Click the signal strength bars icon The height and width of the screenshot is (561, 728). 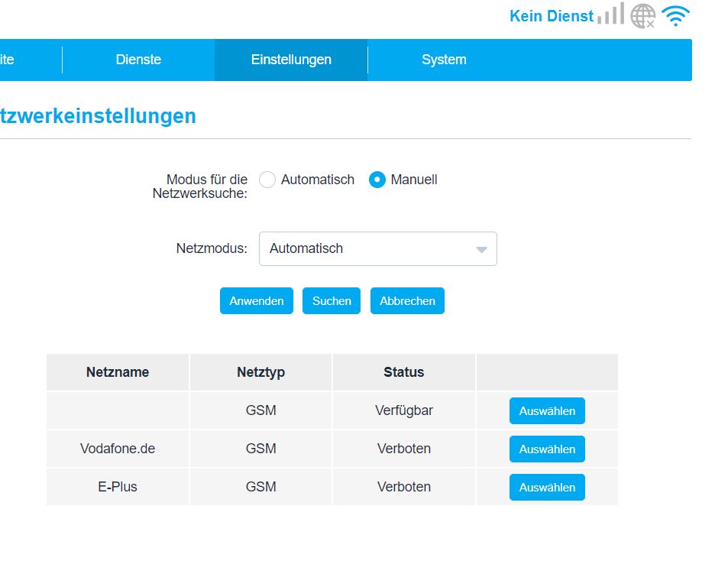coord(610,15)
